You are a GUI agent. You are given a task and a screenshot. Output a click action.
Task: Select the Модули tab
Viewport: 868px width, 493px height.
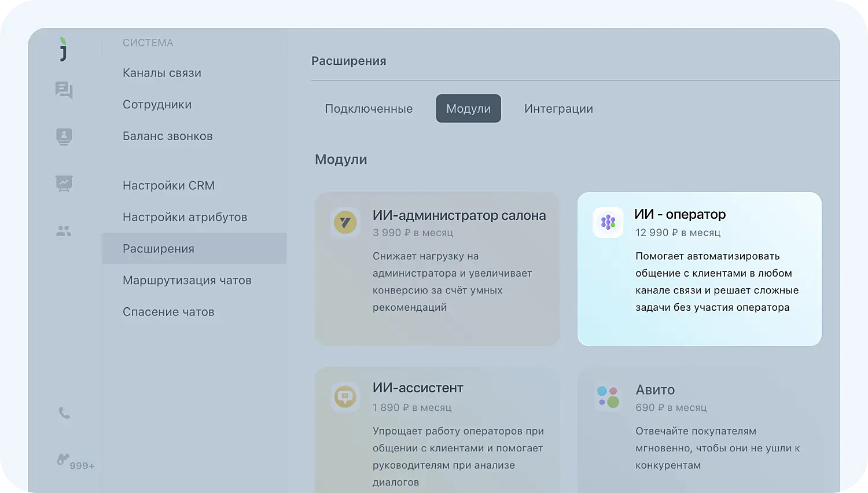click(x=468, y=108)
